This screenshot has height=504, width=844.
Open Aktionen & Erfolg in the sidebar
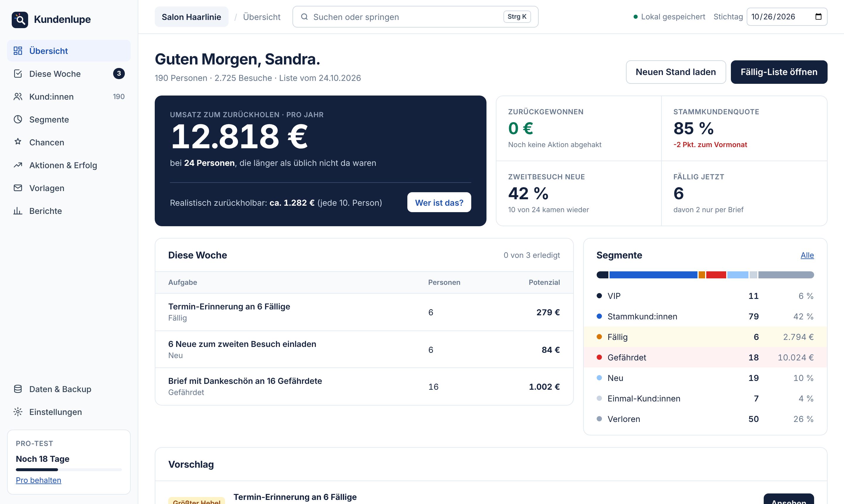coord(69,165)
